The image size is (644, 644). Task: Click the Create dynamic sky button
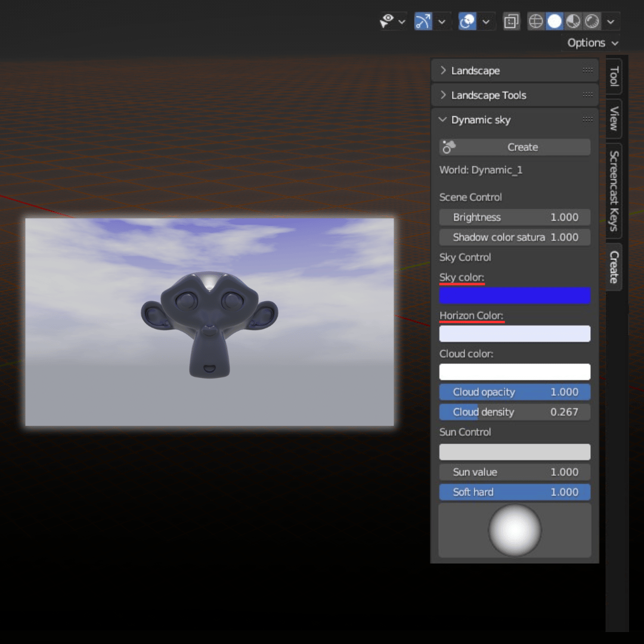point(515,147)
